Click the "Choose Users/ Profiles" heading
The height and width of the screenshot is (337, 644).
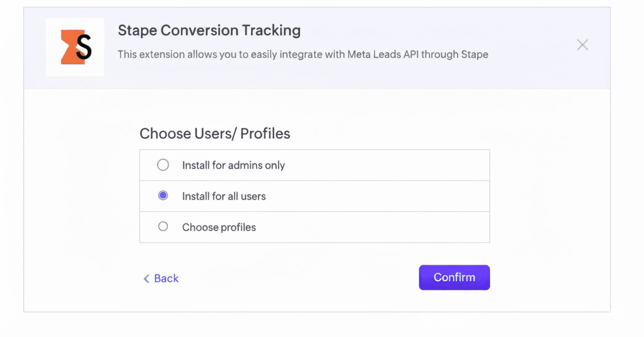tap(215, 133)
